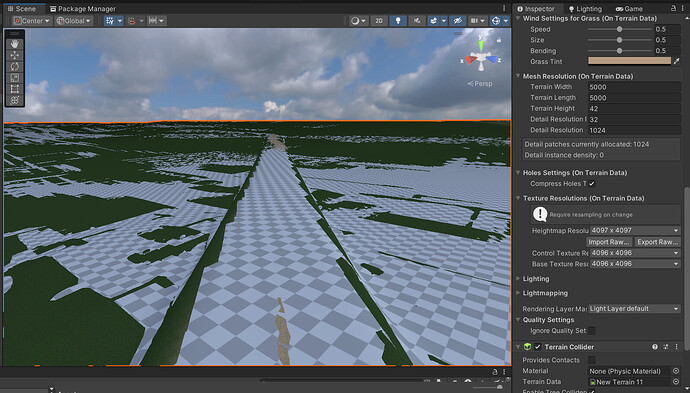Viewport: 690px width, 393px height.
Task: Enable Provides Contacts checkbox
Action: click(592, 360)
